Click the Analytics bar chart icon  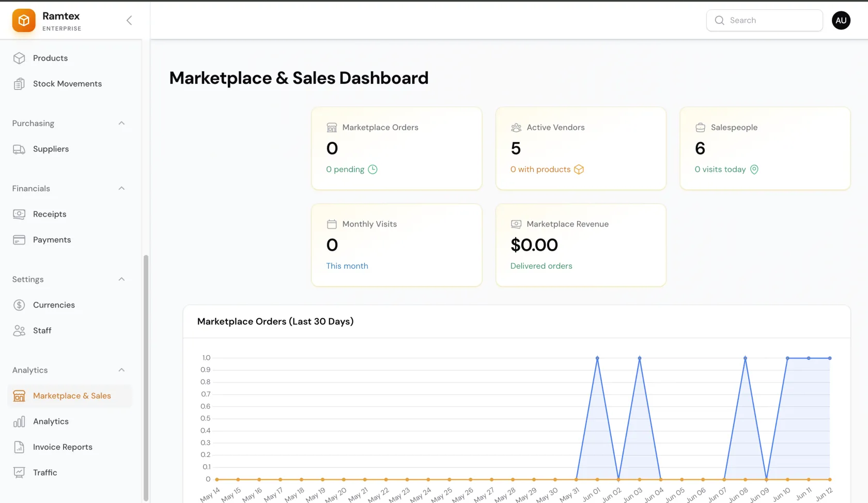point(19,421)
